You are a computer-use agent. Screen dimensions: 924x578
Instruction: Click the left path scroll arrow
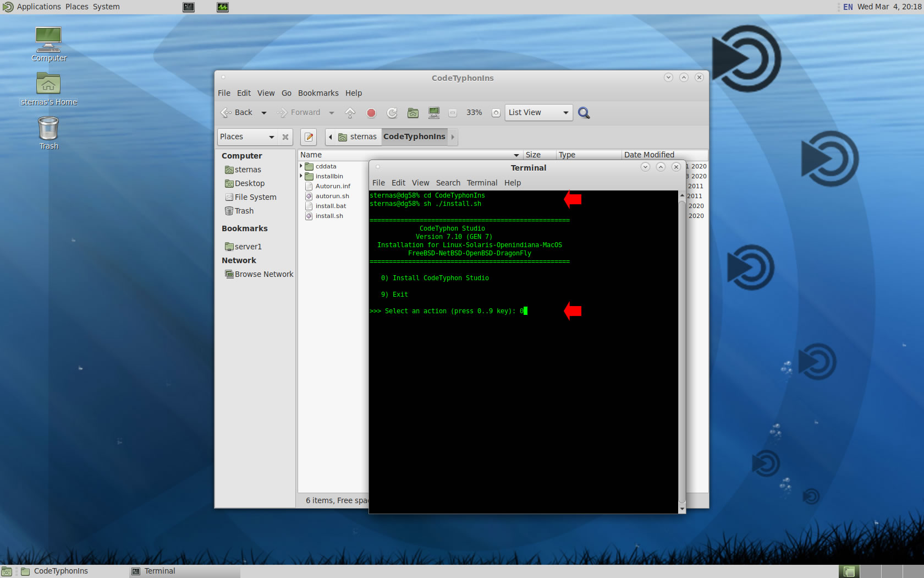(x=330, y=137)
